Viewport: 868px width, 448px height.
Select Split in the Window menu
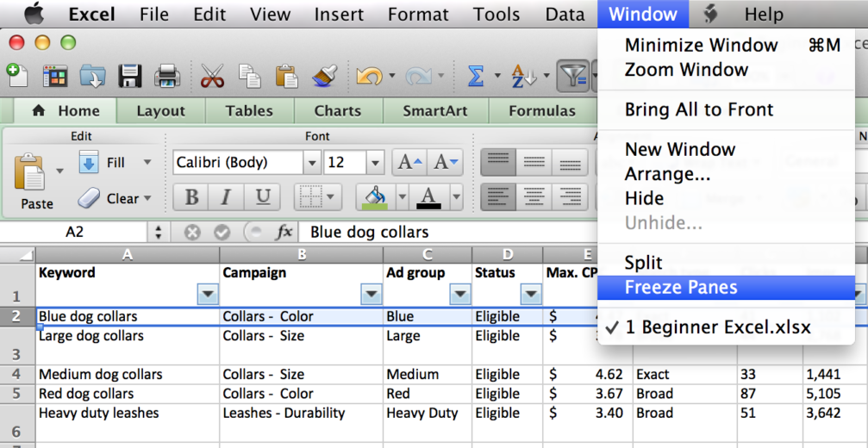coord(727,262)
